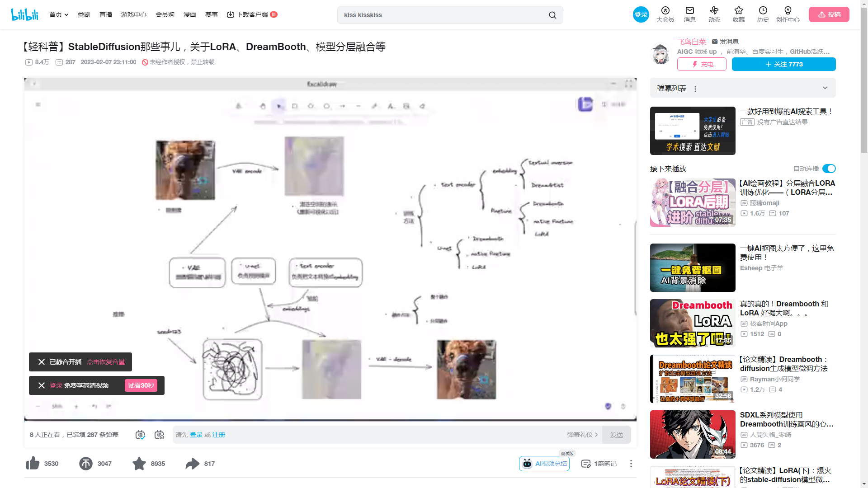This screenshot has height=488, width=868.
Task: Open the AI视频总结 summary button
Action: point(544,464)
